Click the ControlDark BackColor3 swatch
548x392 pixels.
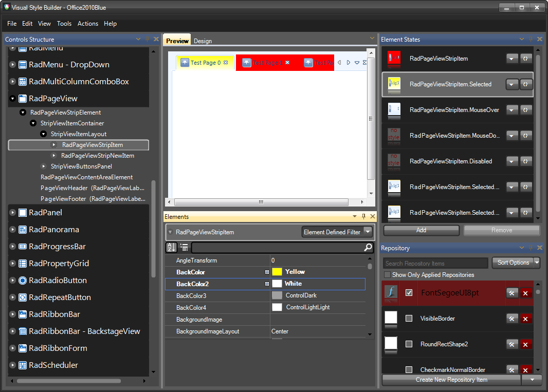(x=277, y=295)
